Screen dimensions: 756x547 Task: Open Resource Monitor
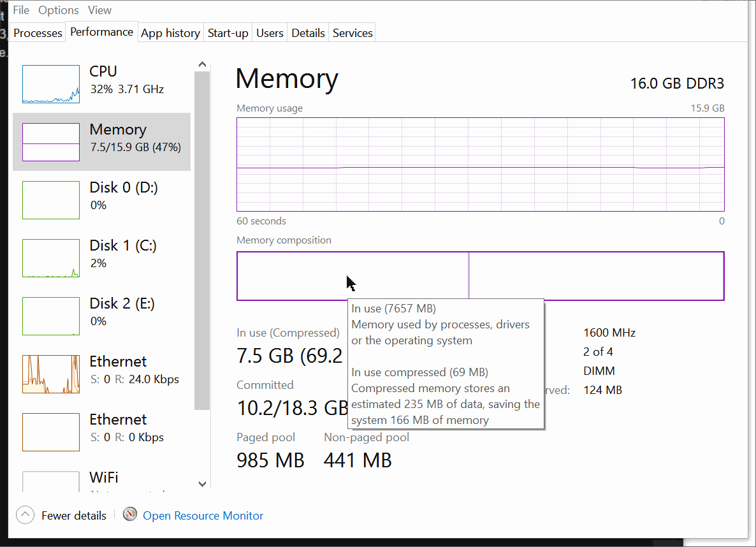pos(203,515)
